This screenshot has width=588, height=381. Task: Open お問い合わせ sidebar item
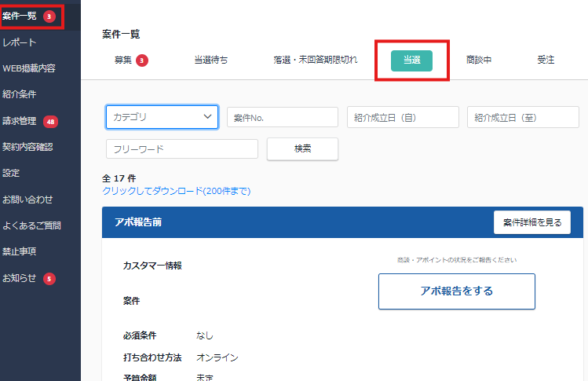[x=27, y=200]
